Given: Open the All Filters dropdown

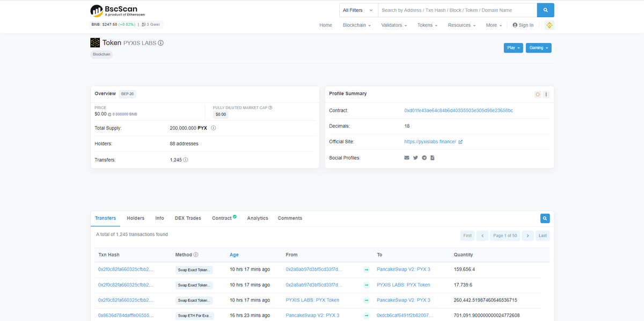Looking at the screenshot, I should pos(358,10).
